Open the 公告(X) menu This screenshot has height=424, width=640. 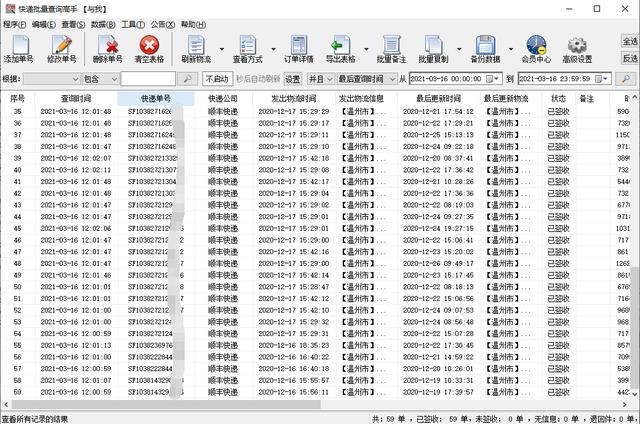[x=163, y=24]
